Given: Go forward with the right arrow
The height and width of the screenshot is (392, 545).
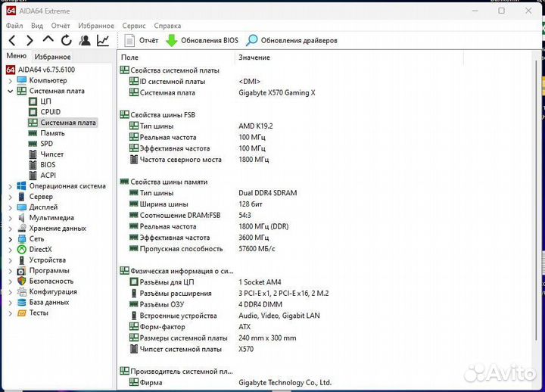Looking at the screenshot, I should pos(30,41).
